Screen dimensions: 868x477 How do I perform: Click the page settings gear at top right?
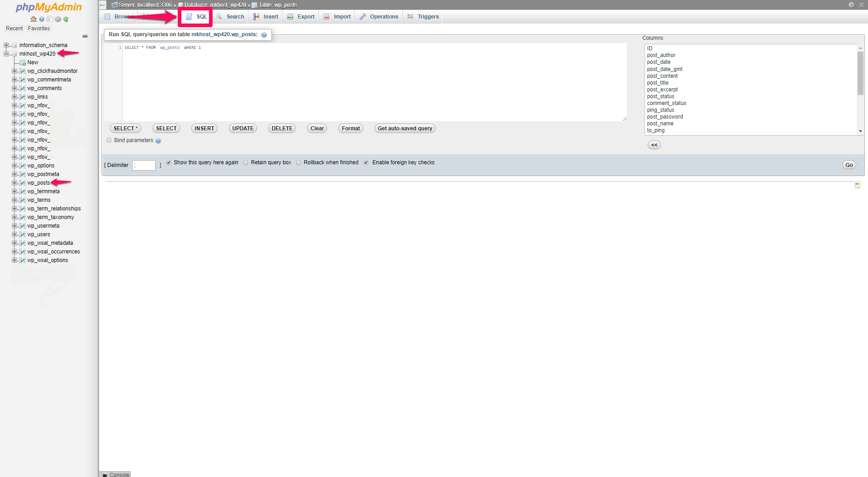pos(851,5)
